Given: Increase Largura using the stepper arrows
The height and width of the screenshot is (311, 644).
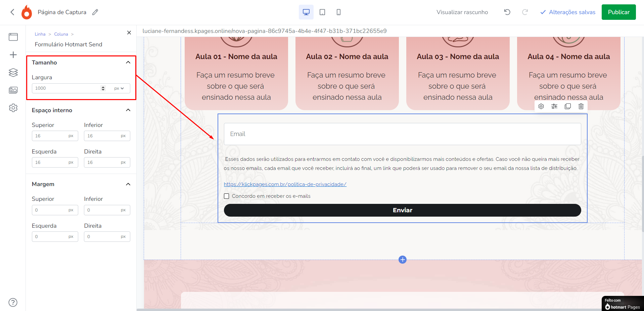Looking at the screenshot, I should tap(103, 87).
